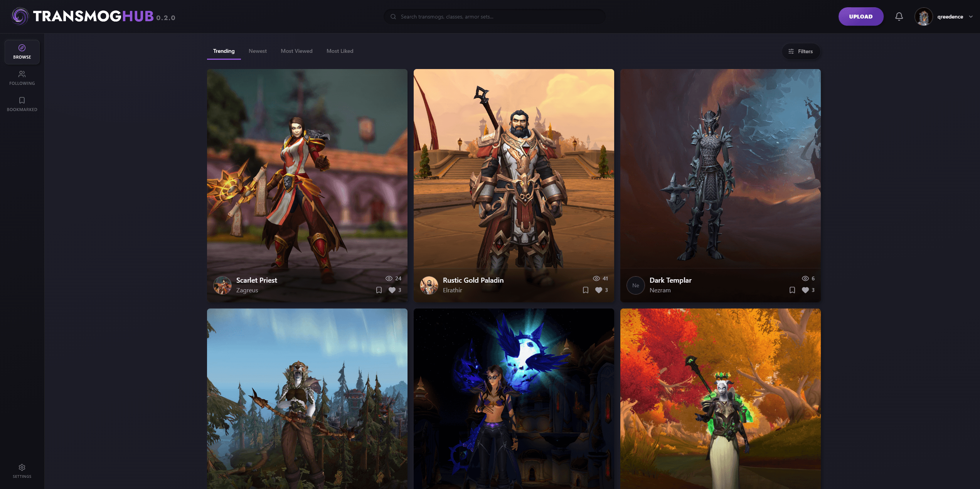The height and width of the screenshot is (489, 980).
Task: Open the notifications bell
Action: (x=899, y=17)
